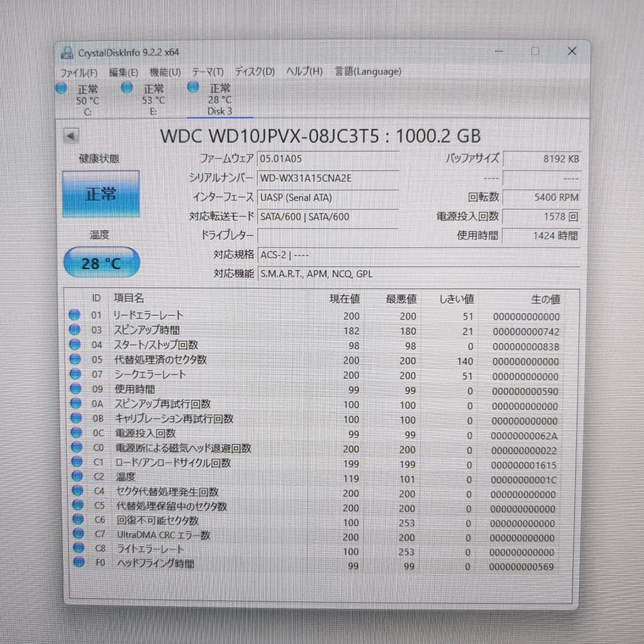Image resolution: width=644 pixels, height=644 pixels.
Task: Open the ディスク(D) menu
Action: tap(254, 71)
